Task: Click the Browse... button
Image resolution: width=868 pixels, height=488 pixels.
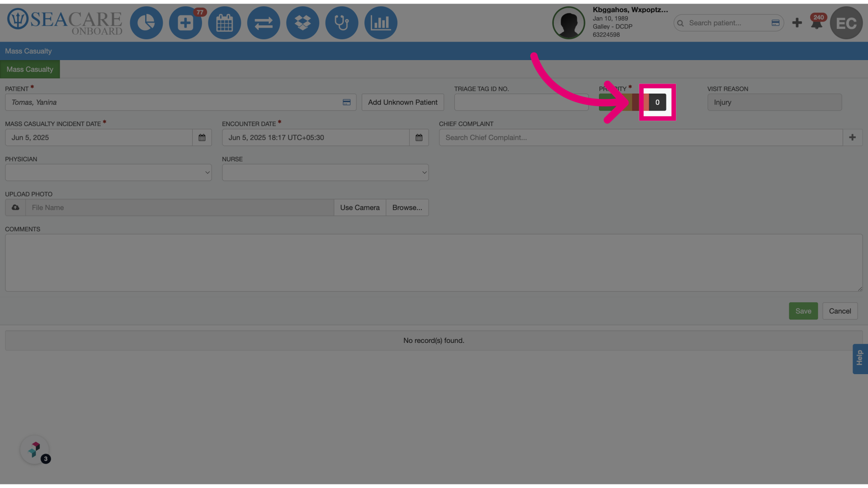Action: tap(407, 207)
